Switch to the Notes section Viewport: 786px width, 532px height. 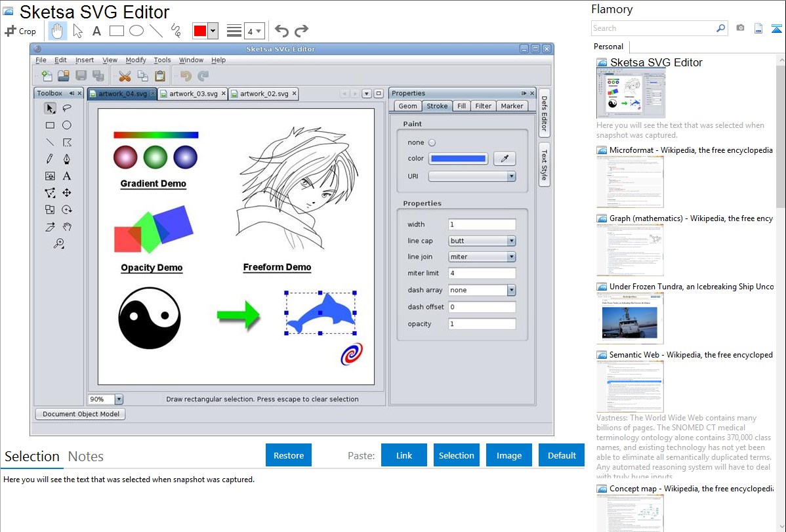coord(86,457)
